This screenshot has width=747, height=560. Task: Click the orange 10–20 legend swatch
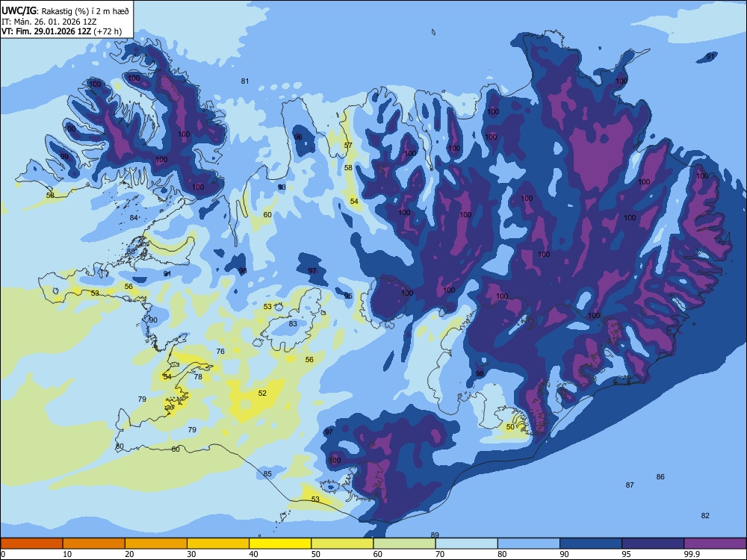pyautogui.click(x=94, y=544)
